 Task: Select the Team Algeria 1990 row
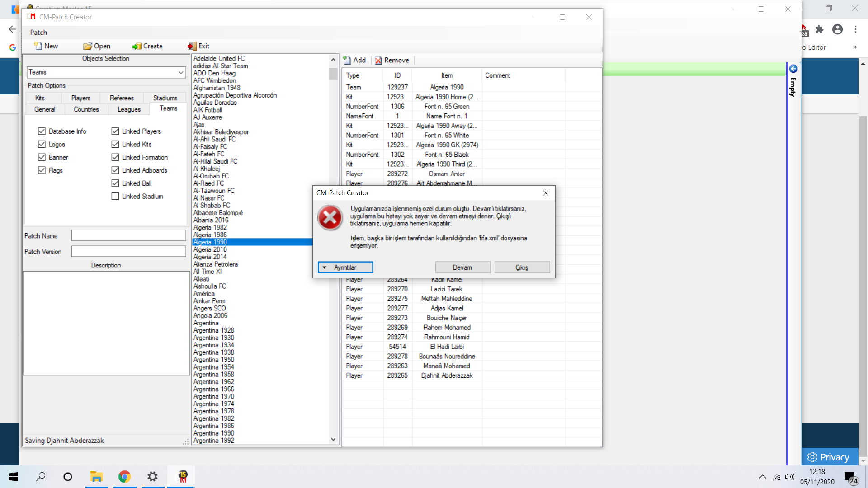tap(472, 87)
